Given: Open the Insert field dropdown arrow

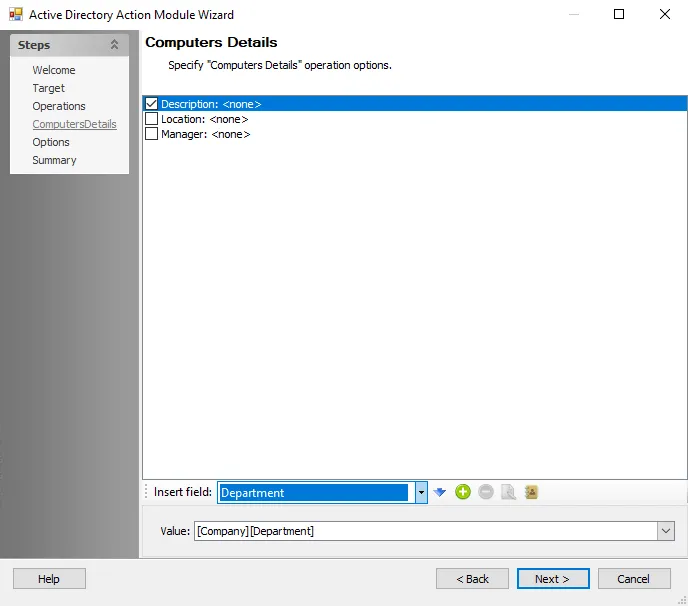Looking at the screenshot, I should click(421, 492).
